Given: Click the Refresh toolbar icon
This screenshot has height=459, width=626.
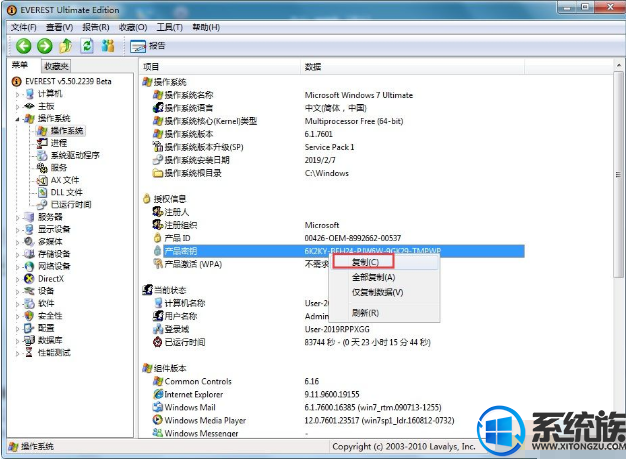Looking at the screenshot, I should 87,46.
